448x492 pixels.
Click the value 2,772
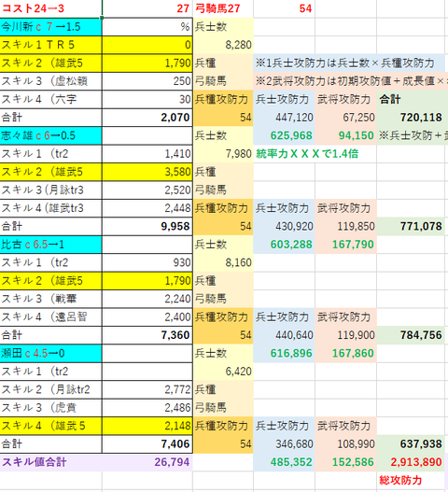tap(147, 390)
